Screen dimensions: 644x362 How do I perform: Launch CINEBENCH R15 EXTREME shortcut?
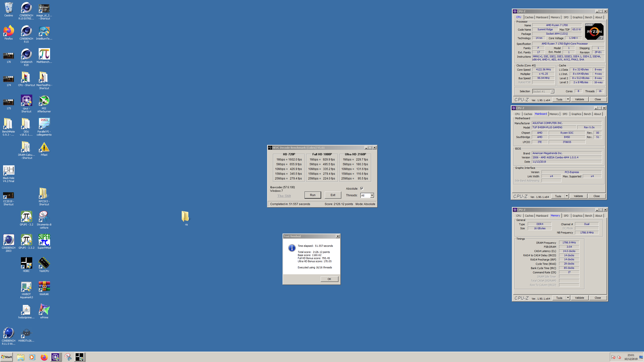[x=26, y=11]
